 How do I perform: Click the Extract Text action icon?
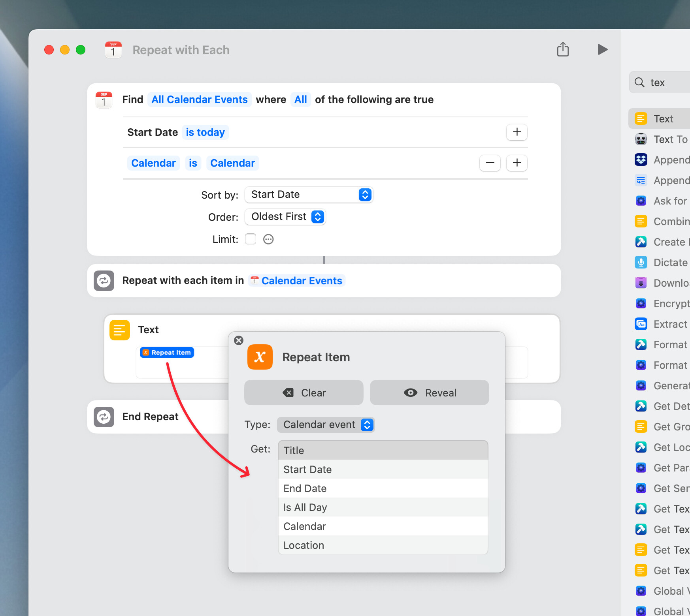641,324
